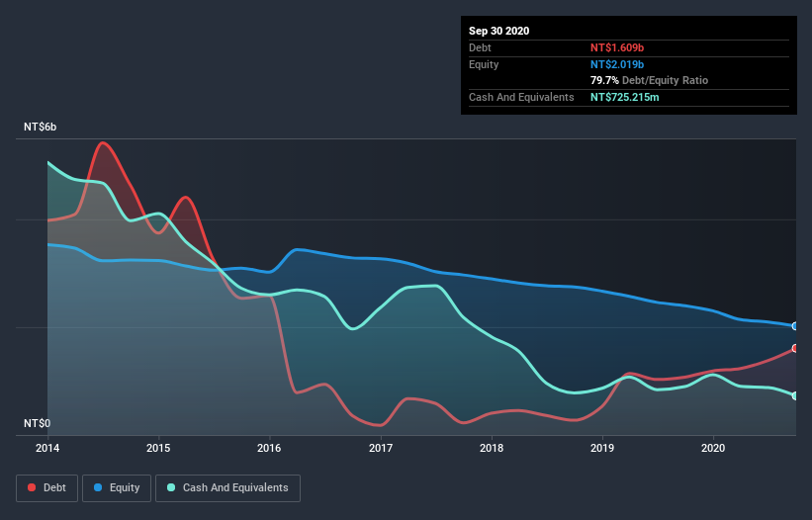812x520 pixels.
Task: Click the 2018 x-axis label
Action: point(492,448)
